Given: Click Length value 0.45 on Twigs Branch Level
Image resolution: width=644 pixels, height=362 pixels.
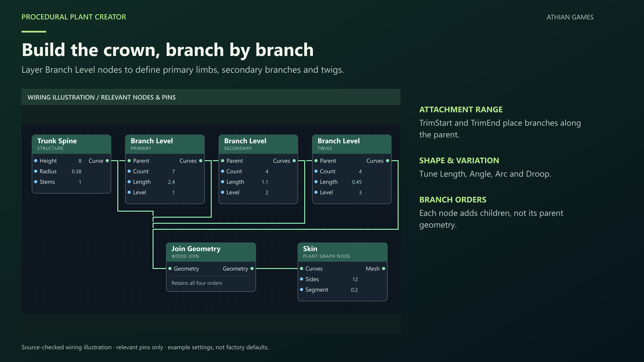Looking at the screenshot, I should [x=357, y=182].
